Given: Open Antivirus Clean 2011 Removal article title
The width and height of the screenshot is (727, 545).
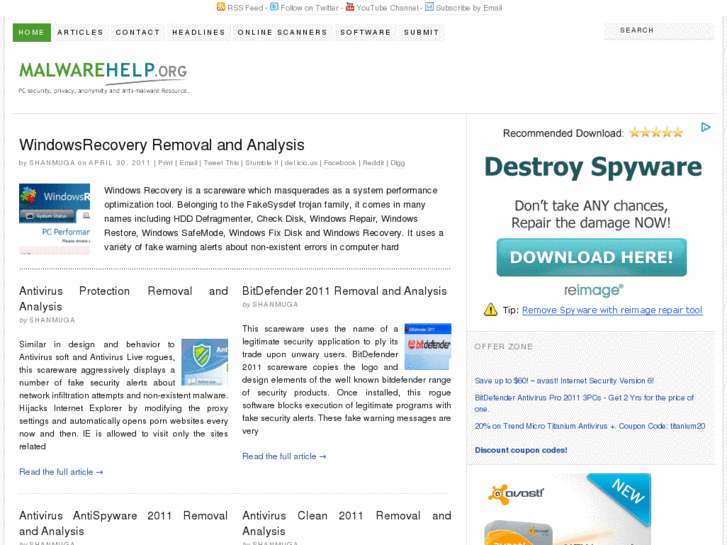Looking at the screenshot, I should (346, 523).
